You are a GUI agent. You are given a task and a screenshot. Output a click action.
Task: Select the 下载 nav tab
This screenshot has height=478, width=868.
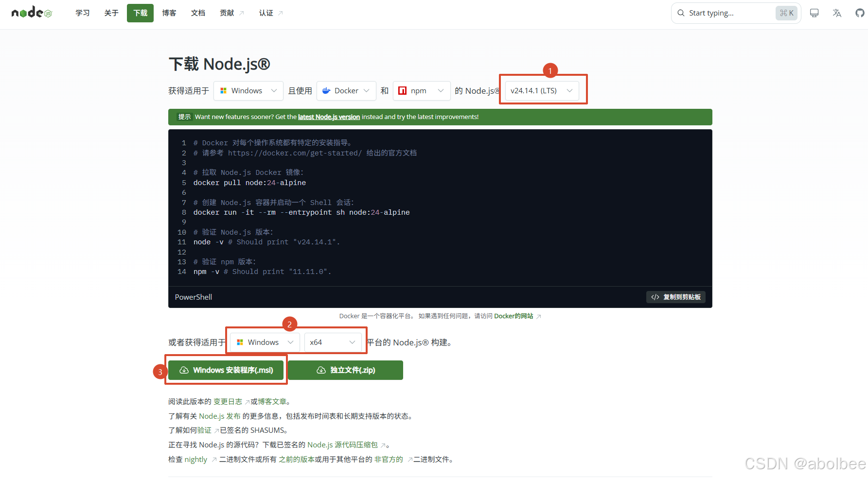click(x=140, y=13)
